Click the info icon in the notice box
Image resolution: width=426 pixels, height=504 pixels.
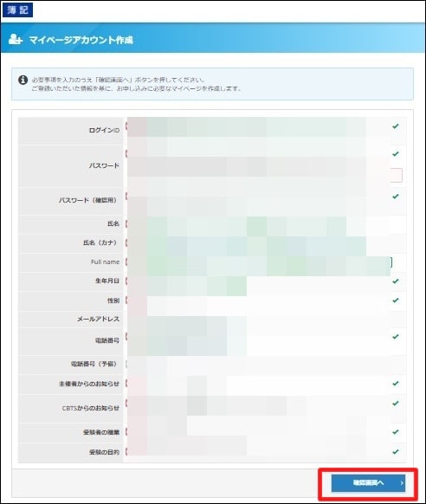23,80
